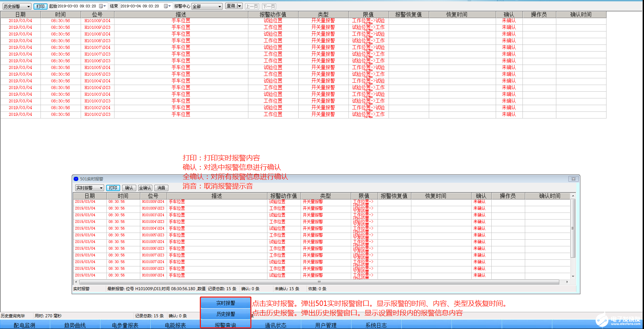Select history row H101008\DI3

303,41
